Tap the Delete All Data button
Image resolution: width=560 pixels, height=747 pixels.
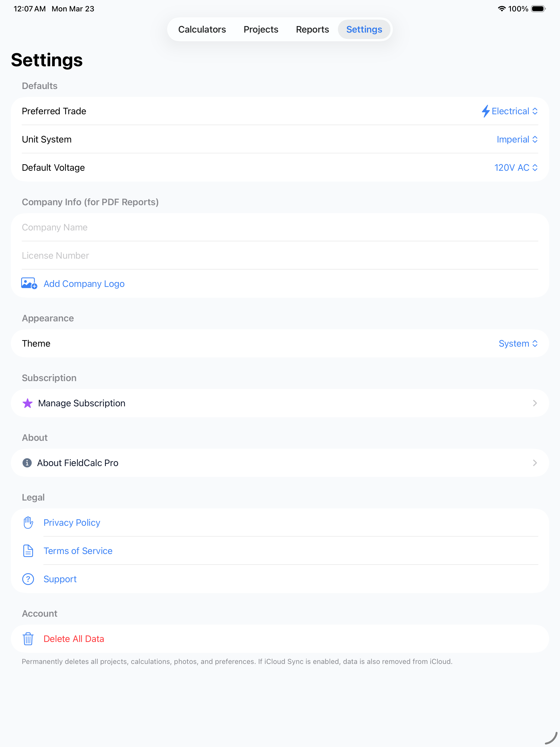click(74, 639)
